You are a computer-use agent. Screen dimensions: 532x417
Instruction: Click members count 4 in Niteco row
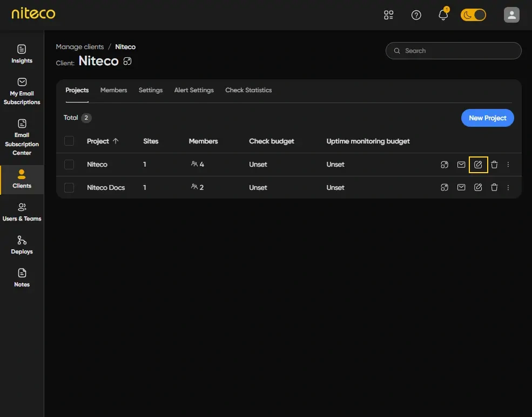coord(198,165)
